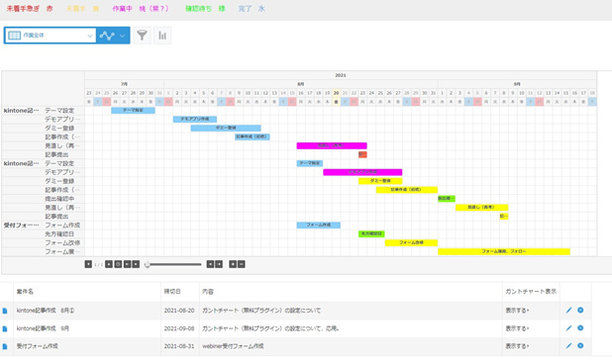Click the magenta 見直し bar in the chart
Viewport: 612px width, 364px height.
tap(332, 145)
